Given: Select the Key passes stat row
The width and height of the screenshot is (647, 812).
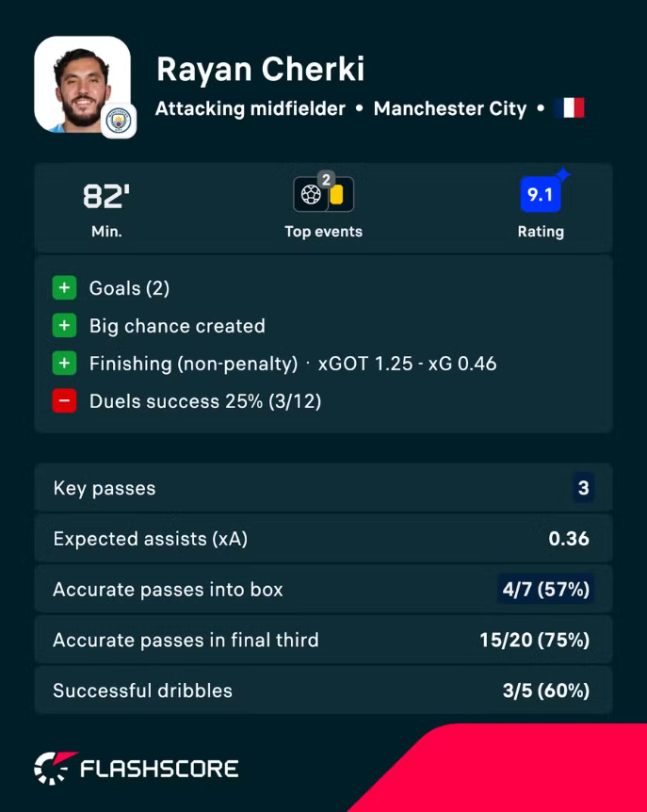Looking at the screenshot, I should click(x=324, y=488).
